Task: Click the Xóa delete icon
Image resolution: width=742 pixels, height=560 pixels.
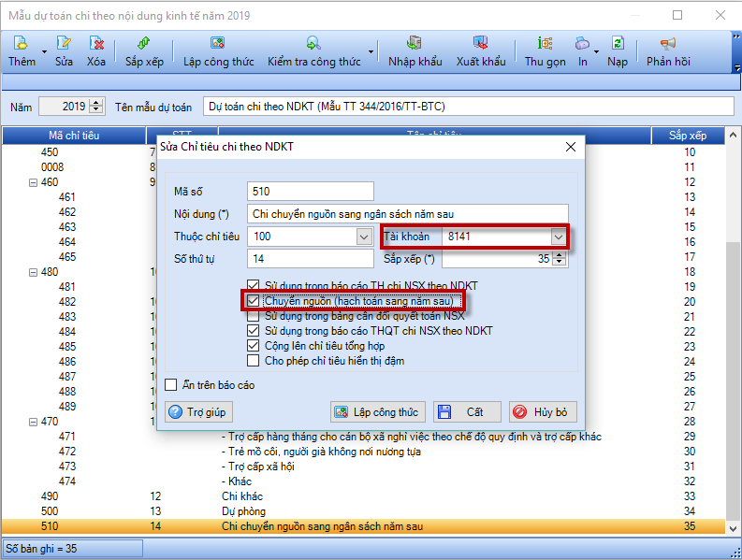Action: (95, 44)
